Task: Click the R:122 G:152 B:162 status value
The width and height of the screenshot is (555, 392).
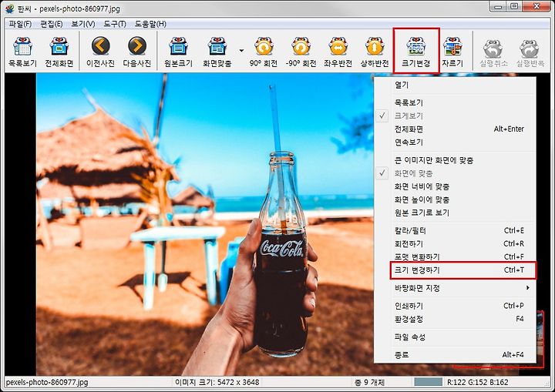Action: point(477,383)
